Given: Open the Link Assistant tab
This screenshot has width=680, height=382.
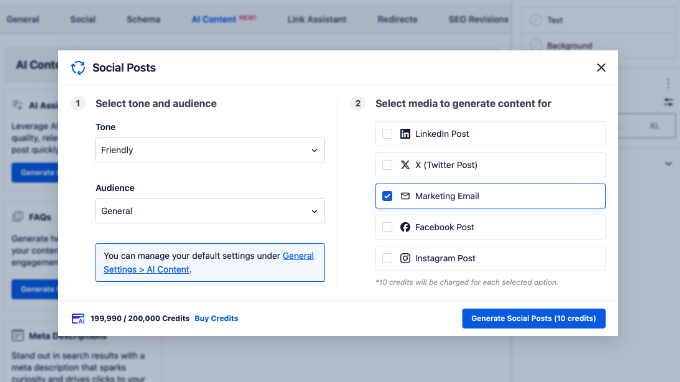Looking at the screenshot, I should tap(317, 20).
